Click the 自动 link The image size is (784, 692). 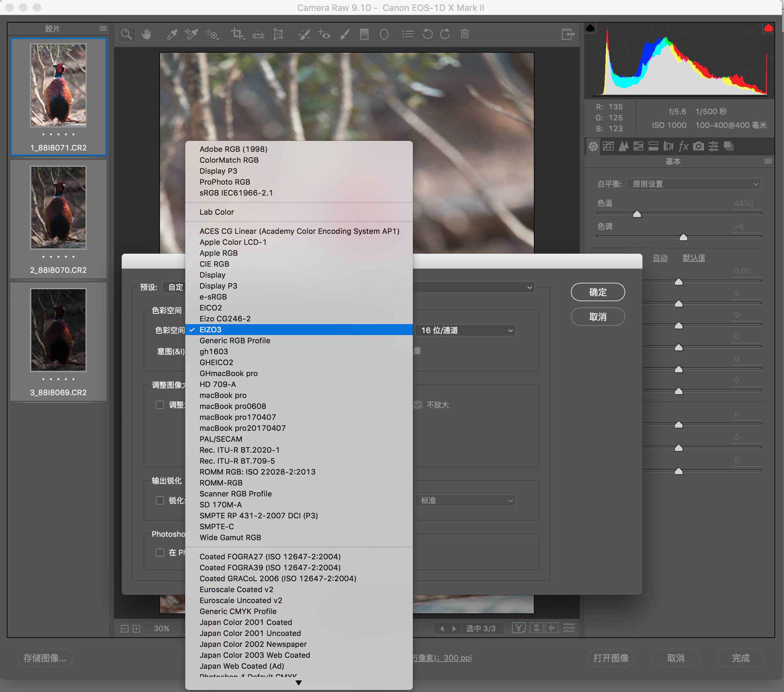point(660,258)
